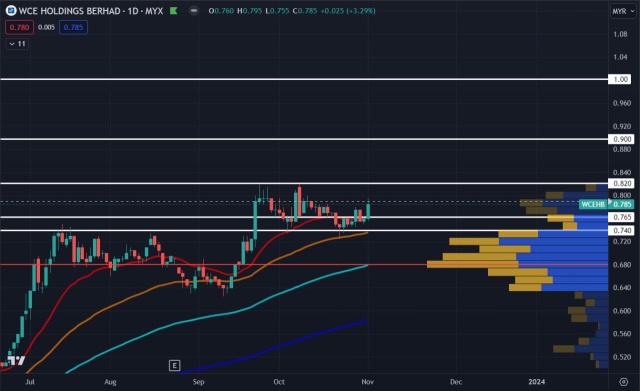640x391 pixels.
Task: Open chart settings gear icon
Action: [x=623, y=382]
